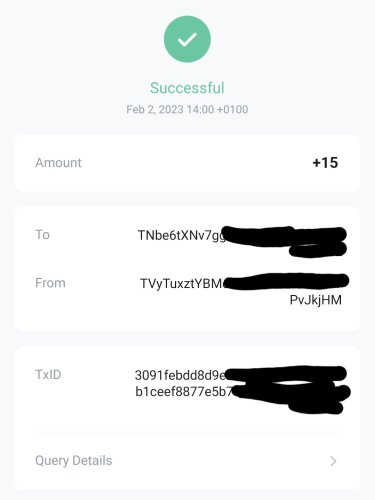This screenshot has width=375, height=500.
Task: Select the Successful status text
Action: point(187,88)
